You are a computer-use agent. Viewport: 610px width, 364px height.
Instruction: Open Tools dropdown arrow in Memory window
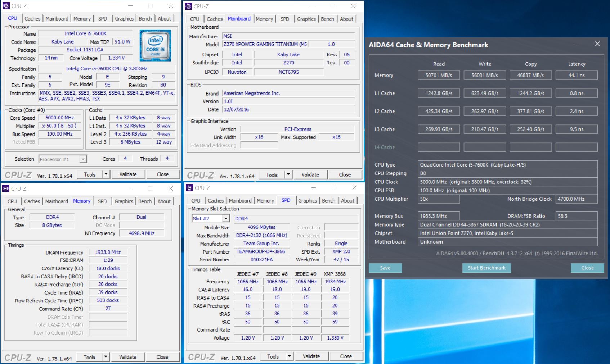(x=106, y=357)
